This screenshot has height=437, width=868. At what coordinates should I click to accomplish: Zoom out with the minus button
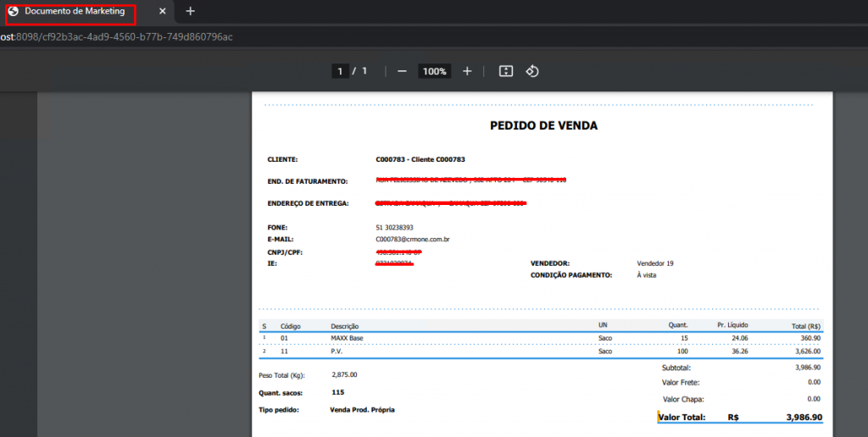(402, 71)
